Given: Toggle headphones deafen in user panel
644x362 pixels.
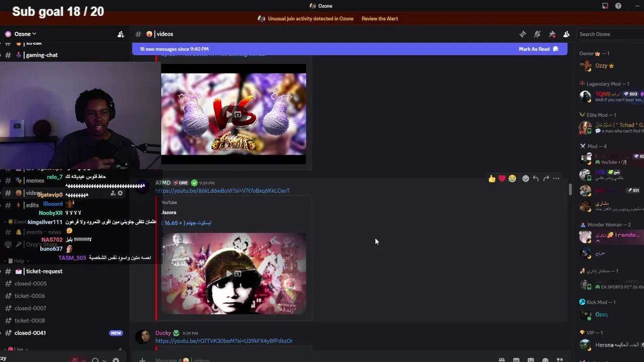Looking at the screenshot, I should 95,360.
